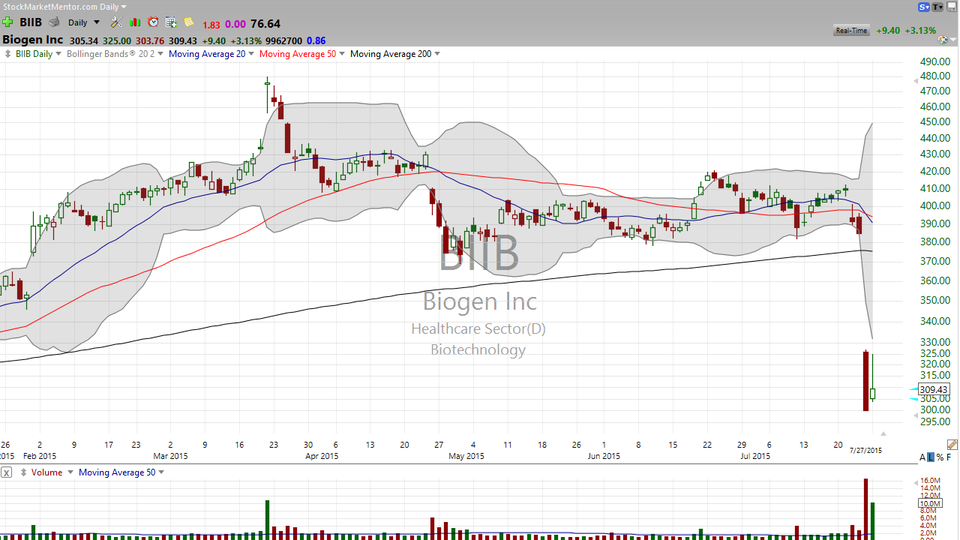Expand the Moving Average 50 price indicator menu
Image resolution: width=960 pixels, height=540 pixels.
tap(342, 54)
